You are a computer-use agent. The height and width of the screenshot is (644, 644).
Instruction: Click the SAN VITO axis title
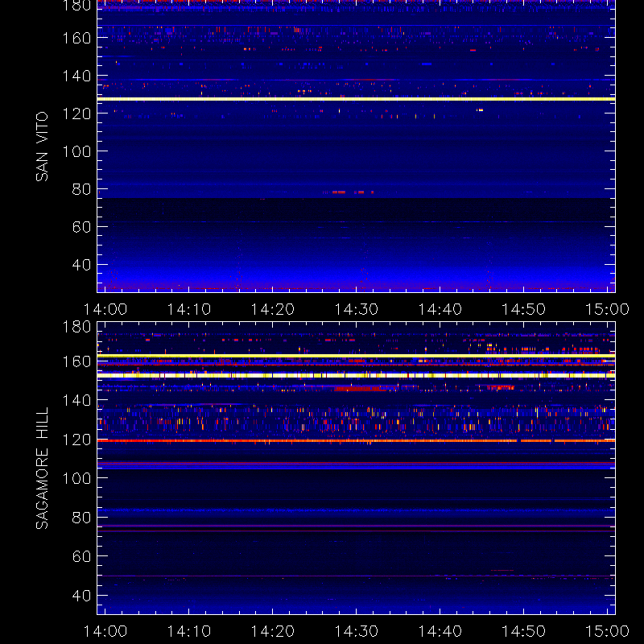[43, 147]
